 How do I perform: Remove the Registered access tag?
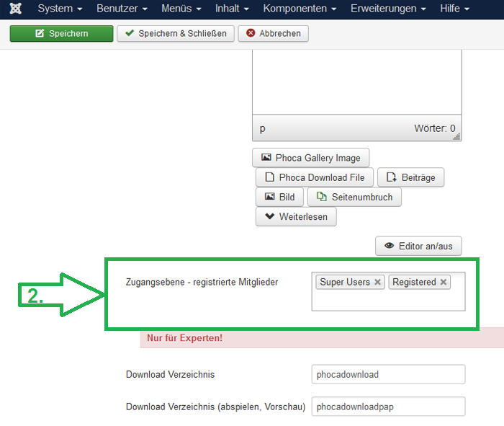click(x=444, y=283)
